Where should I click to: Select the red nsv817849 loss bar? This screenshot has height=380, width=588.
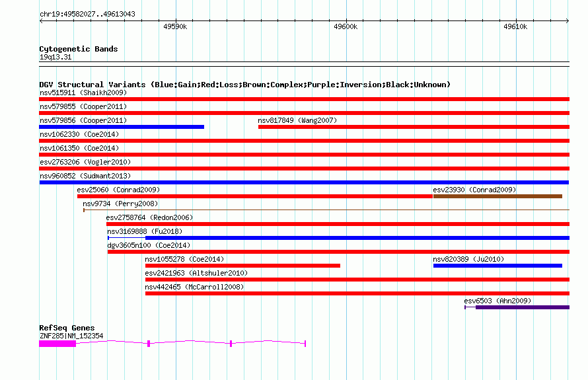point(414,127)
